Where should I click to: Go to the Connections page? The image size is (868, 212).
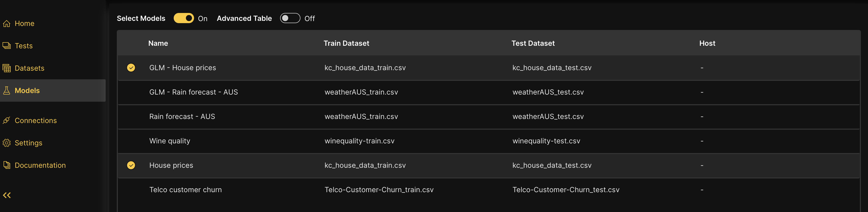point(36,120)
